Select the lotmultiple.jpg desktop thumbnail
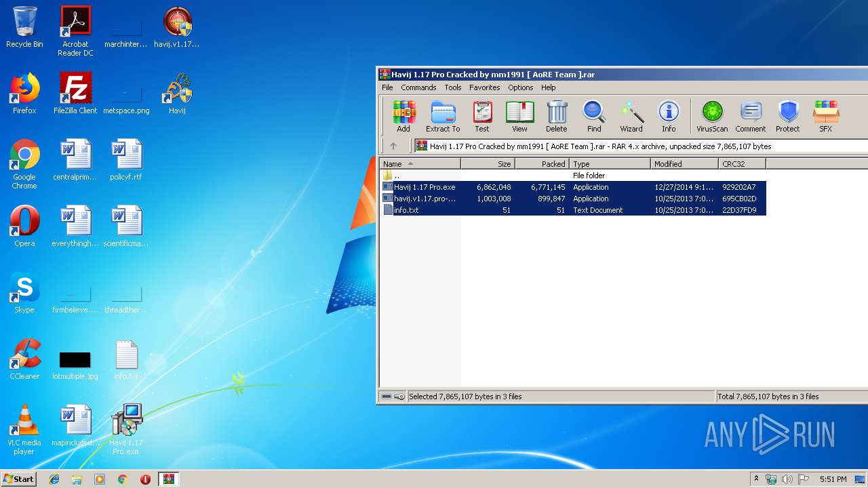Screen dimensions: 868x488 [x=75, y=365]
